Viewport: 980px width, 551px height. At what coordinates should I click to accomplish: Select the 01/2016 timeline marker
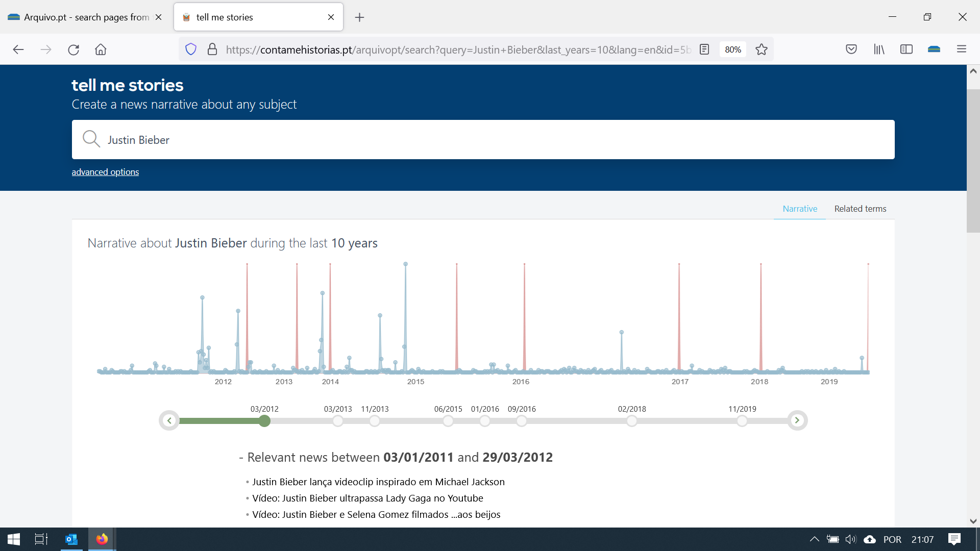click(485, 421)
